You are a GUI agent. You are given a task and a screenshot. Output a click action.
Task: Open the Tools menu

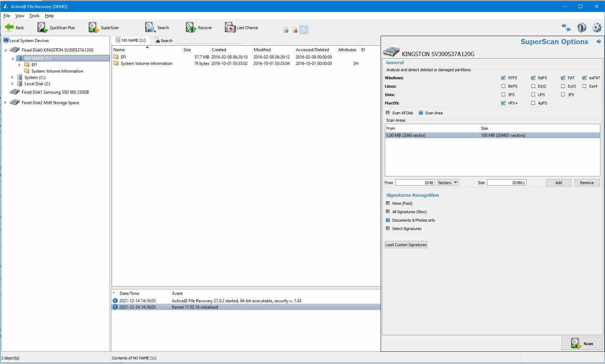point(34,16)
